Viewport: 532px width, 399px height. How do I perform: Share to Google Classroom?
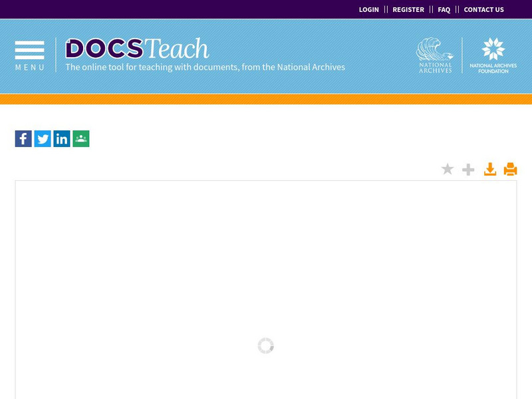(81, 139)
